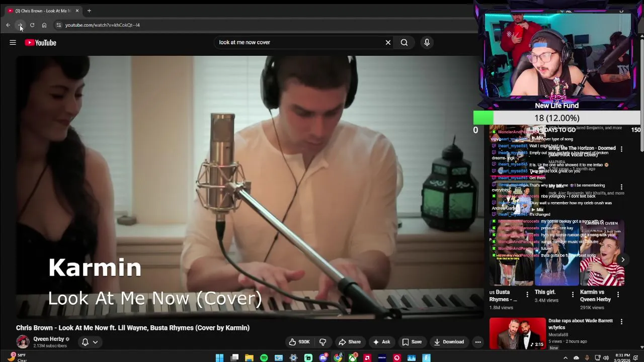Viewport: 644px width, 362px height.
Task: Open options for 'us Busta Rhymes' short
Action: click(x=527, y=295)
